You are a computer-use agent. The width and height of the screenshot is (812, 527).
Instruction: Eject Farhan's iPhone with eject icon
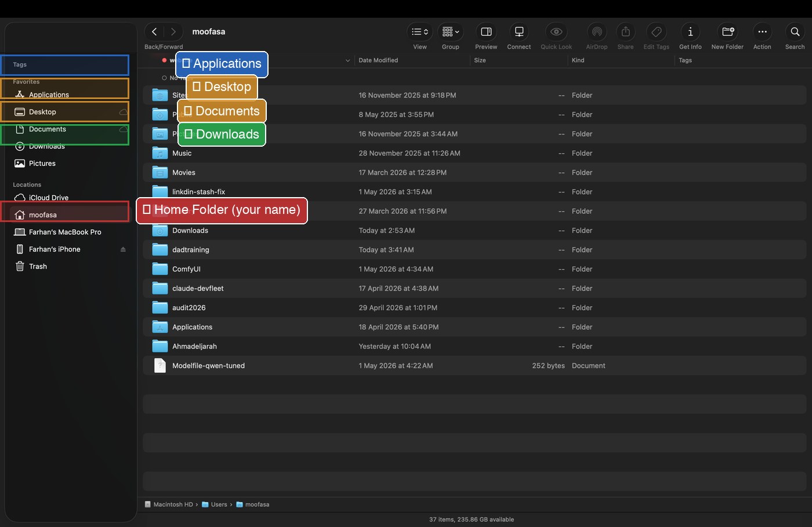tap(123, 249)
